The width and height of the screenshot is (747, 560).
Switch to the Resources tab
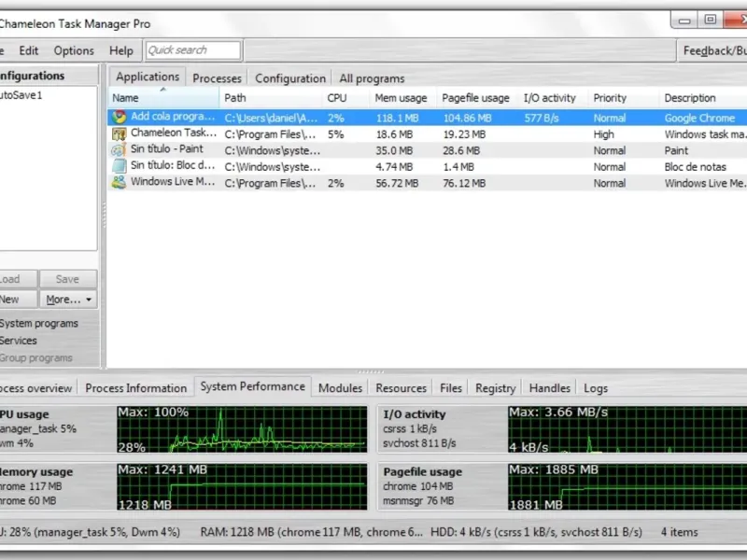click(x=401, y=388)
